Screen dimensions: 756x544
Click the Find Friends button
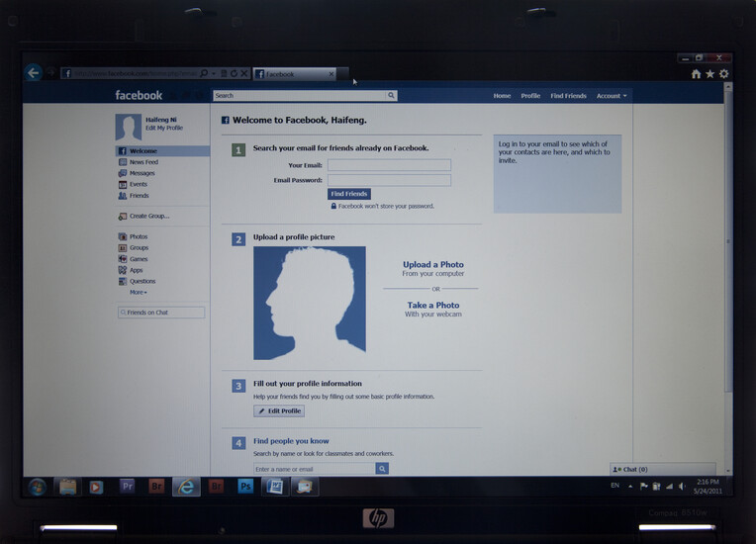[x=349, y=194]
